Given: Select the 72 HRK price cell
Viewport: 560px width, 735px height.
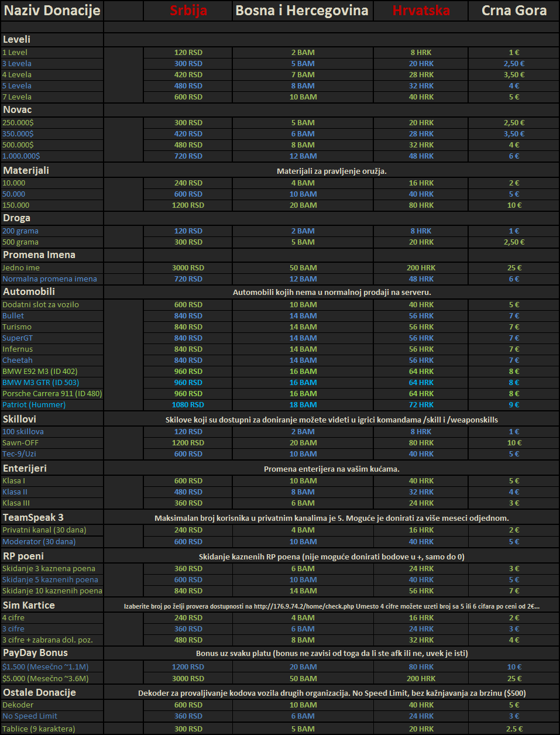Looking at the screenshot, I should 421,405.
